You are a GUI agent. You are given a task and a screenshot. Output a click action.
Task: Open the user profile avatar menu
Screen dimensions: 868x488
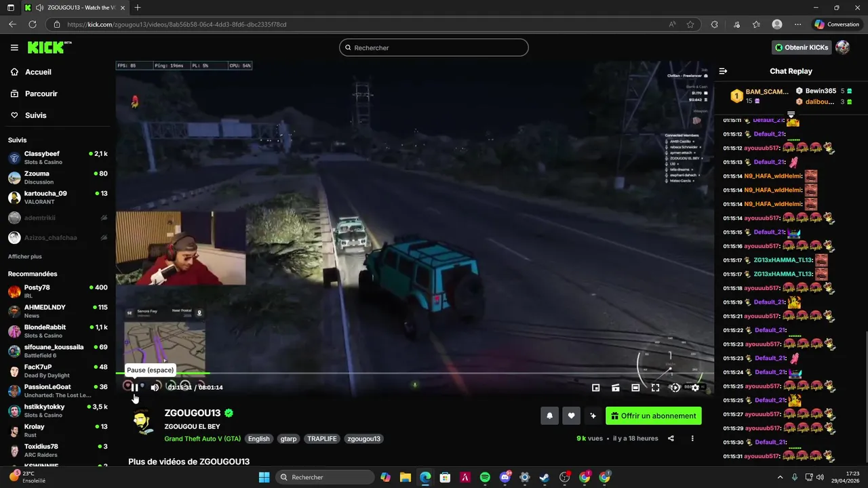point(843,47)
